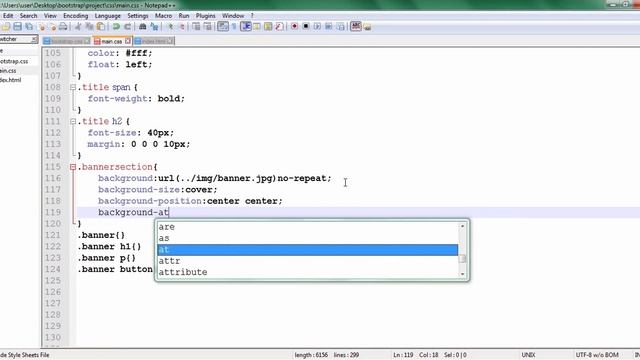
Task: Open Find with the binoculars icon
Action: click(x=142, y=27)
